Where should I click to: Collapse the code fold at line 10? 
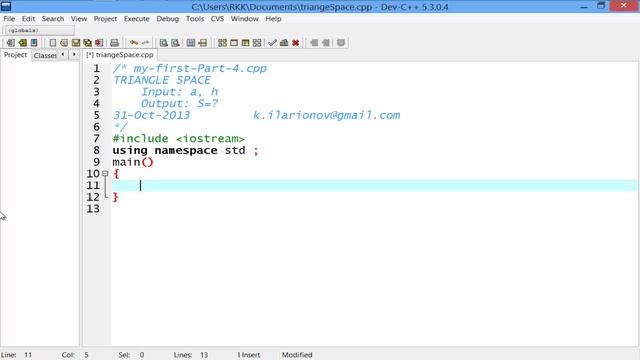point(105,173)
